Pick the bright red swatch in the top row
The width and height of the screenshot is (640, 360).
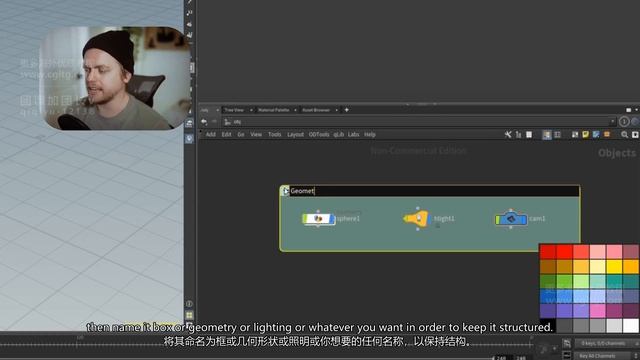[564, 252]
